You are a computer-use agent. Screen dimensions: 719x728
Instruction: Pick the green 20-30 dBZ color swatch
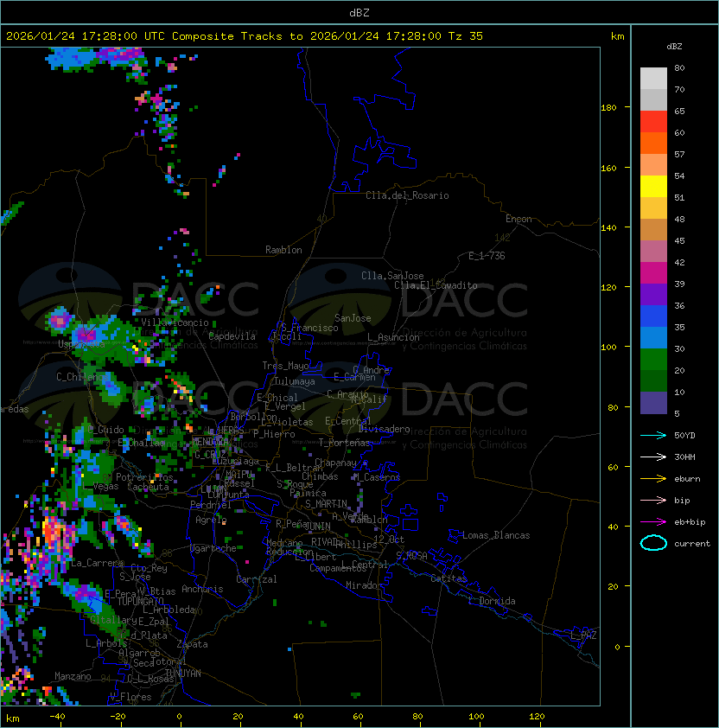653,360
